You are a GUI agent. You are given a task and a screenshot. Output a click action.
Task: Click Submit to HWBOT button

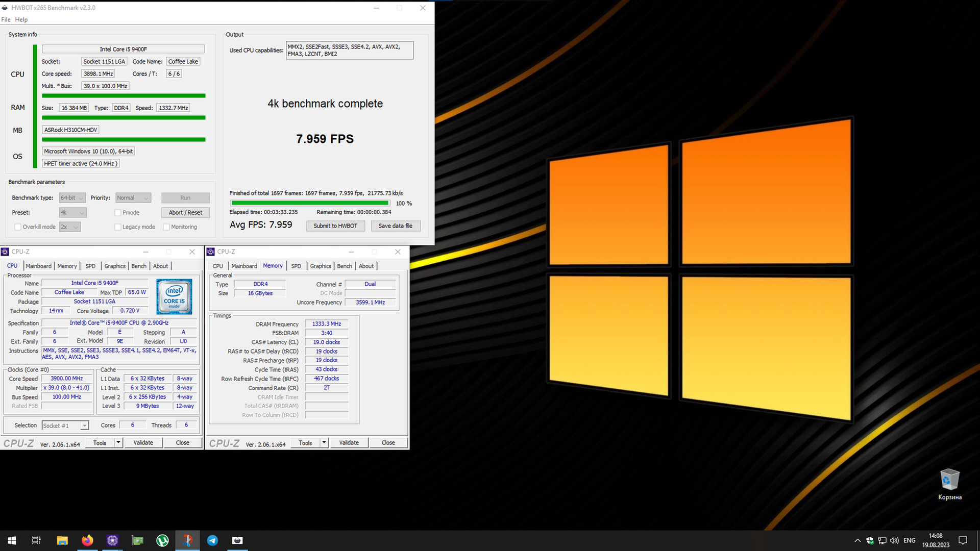pos(335,226)
